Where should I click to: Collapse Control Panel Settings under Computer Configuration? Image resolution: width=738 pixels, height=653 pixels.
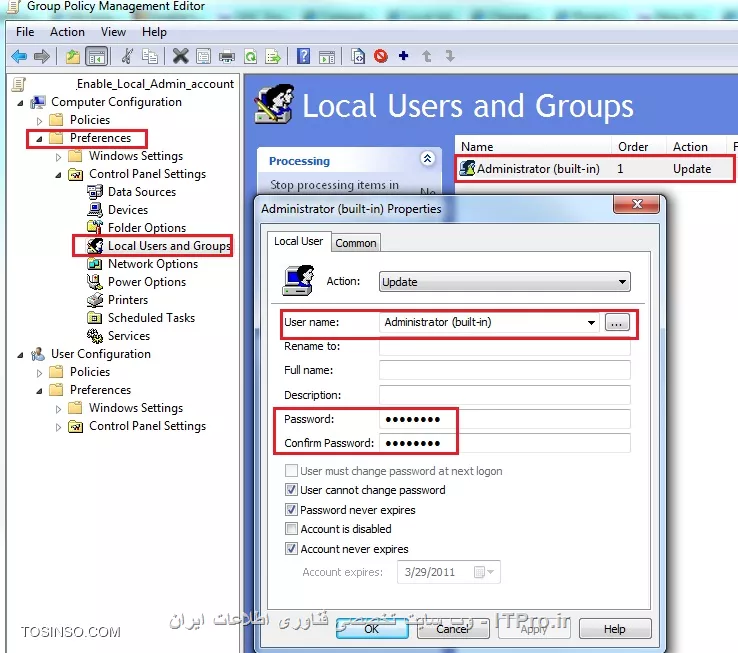58,175
